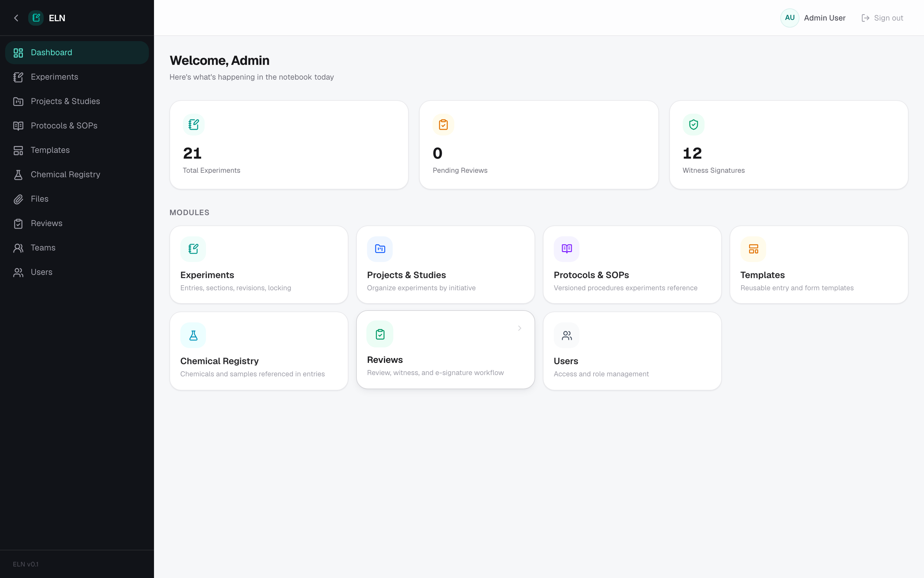
Task: Click the green Reviews module icon
Action: tap(380, 334)
